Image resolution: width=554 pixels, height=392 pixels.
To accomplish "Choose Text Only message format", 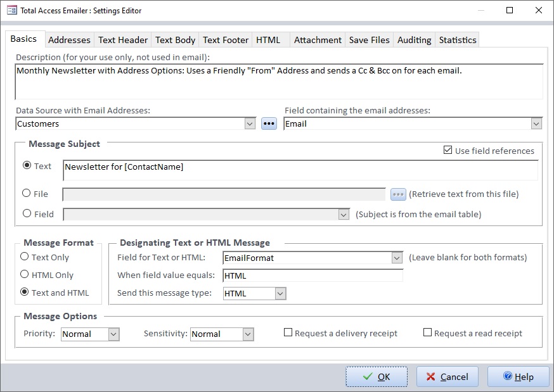I will tap(24, 256).
